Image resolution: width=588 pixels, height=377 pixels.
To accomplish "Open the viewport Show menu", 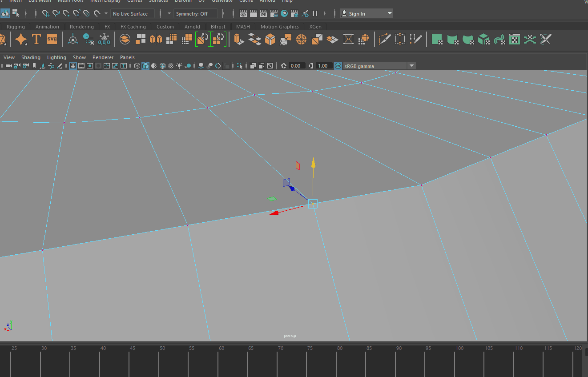I will pos(79,57).
